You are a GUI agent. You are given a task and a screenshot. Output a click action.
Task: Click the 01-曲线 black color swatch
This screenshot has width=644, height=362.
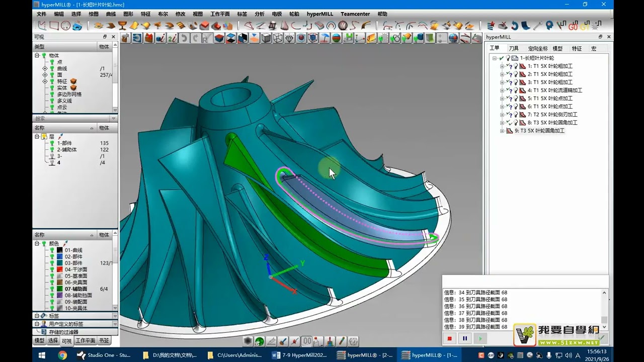pyautogui.click(x=59, y=250)
